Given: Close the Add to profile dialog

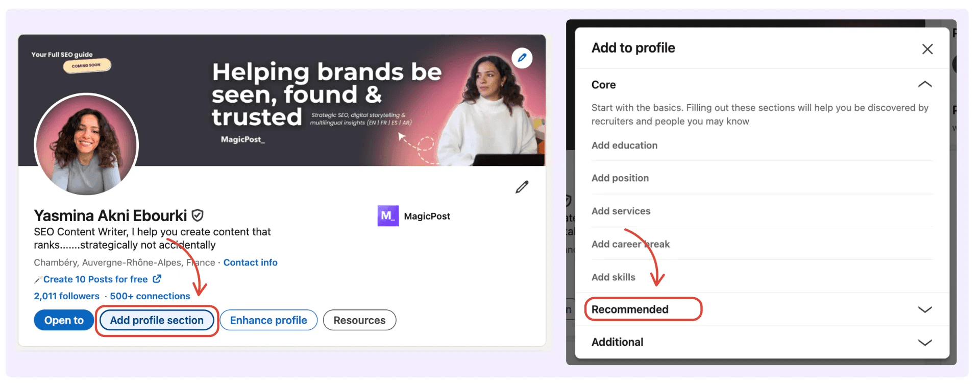Looking at the screenshot, I should pos(927,49).
